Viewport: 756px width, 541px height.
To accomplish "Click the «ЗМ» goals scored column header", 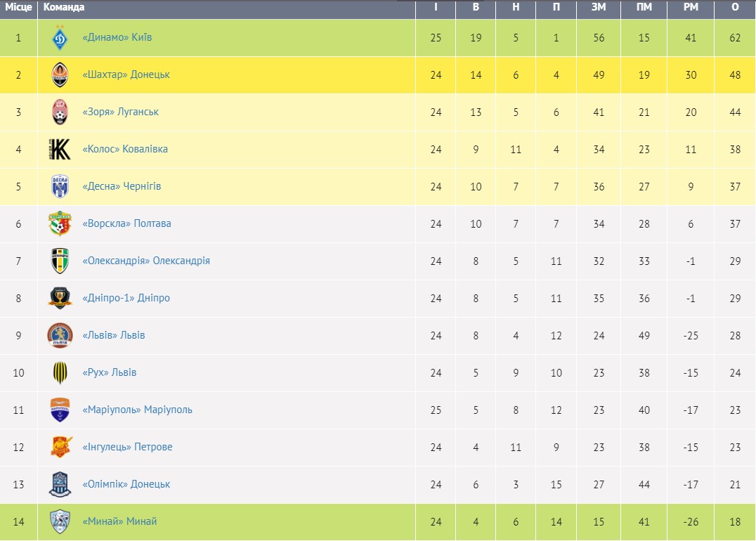I will click(x=599, y=7).
